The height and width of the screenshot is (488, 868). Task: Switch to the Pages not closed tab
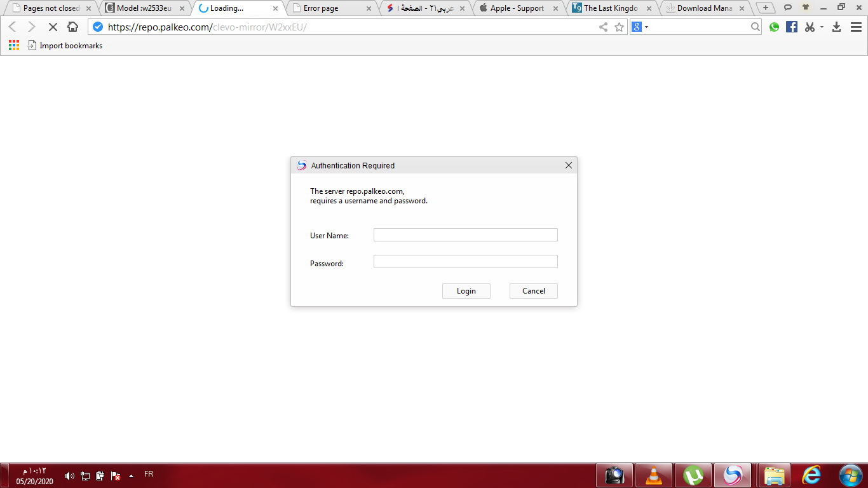[51, 8]
